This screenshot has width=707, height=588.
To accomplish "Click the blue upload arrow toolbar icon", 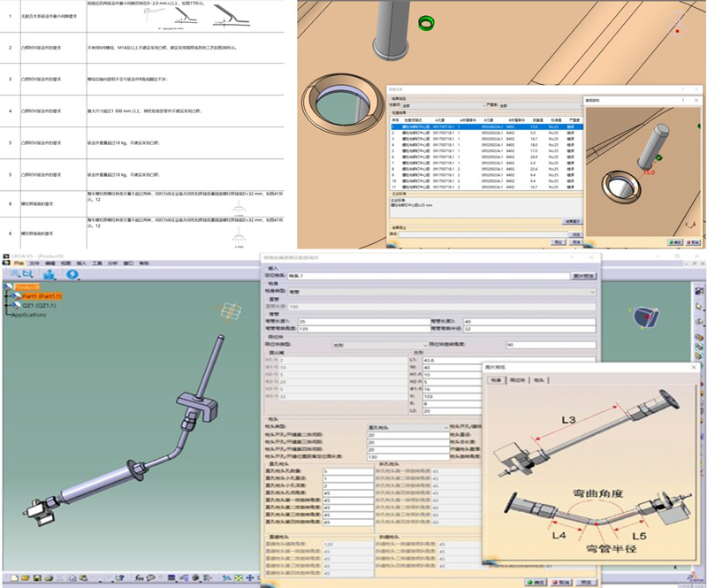I will [x=49, y=274].
